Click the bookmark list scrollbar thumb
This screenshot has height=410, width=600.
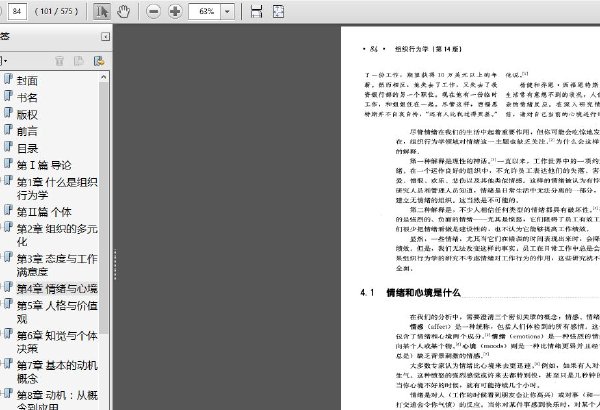104,209
